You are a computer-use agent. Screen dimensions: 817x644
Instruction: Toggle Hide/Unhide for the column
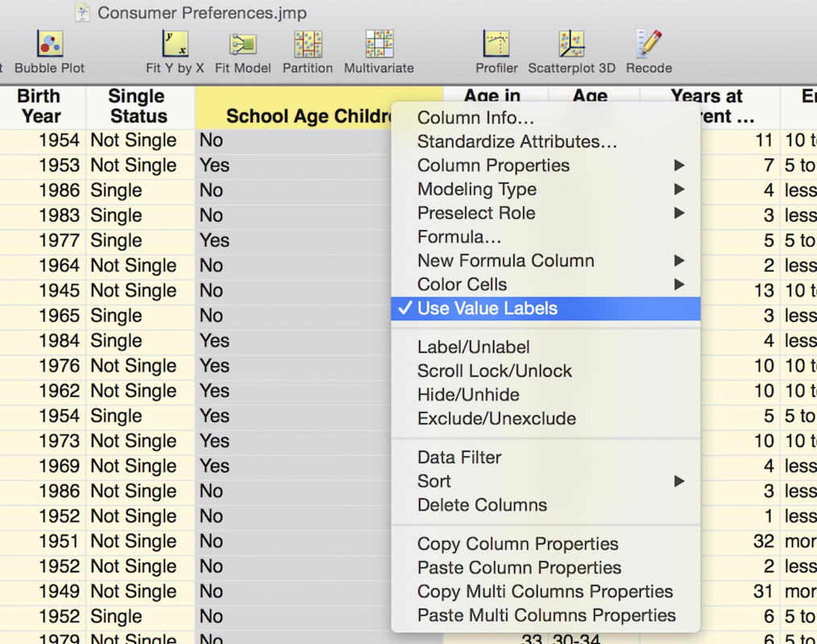coord(468,395)
